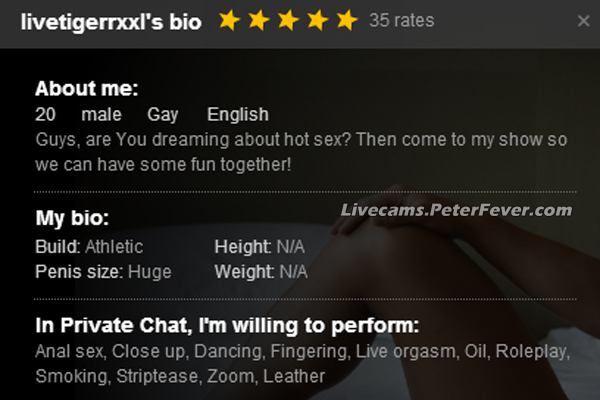The height and width of the screenshot is (400, 600).
Task: Click the "Roleplay" entry in the list
Action: (534, 351)
